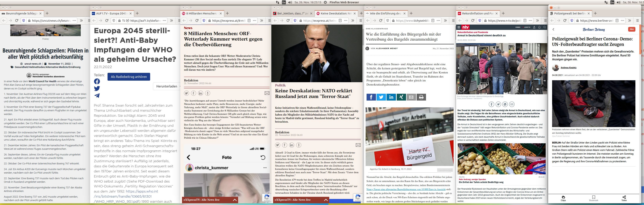
Task: Expand eXXpressTV bar in NATO article window
Action: pyautogui.click(x=326, y=200)
